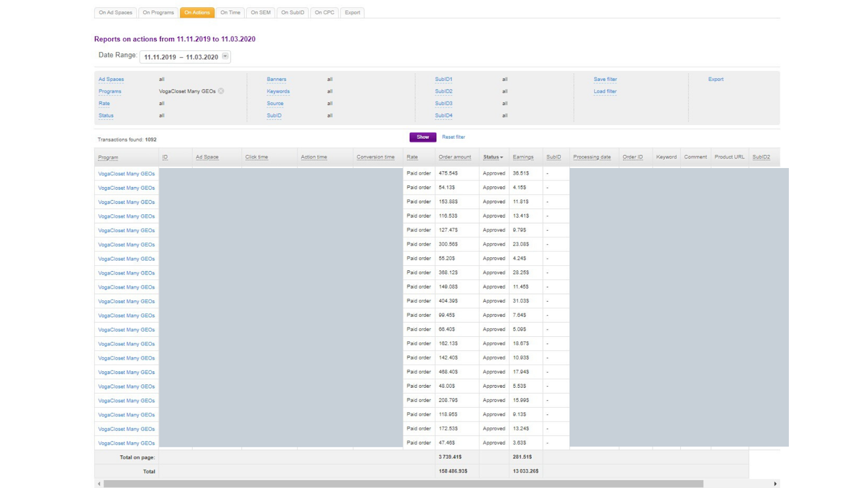The width and height of the screenshot is (868, 488).
Task: Click Export link in filter panel
Action: coord(716,79)
